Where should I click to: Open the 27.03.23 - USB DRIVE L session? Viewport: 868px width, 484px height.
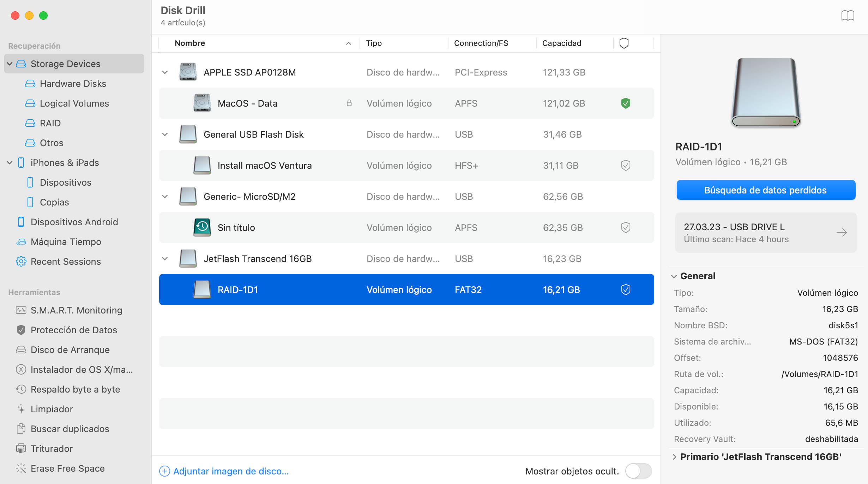point(766,233)
